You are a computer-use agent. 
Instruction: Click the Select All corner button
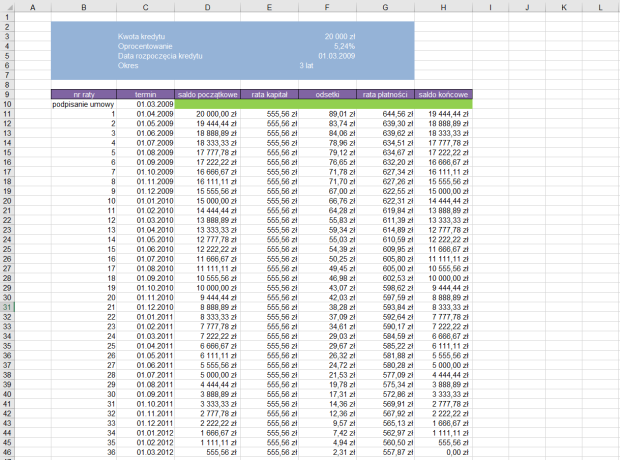click(7, 7)
